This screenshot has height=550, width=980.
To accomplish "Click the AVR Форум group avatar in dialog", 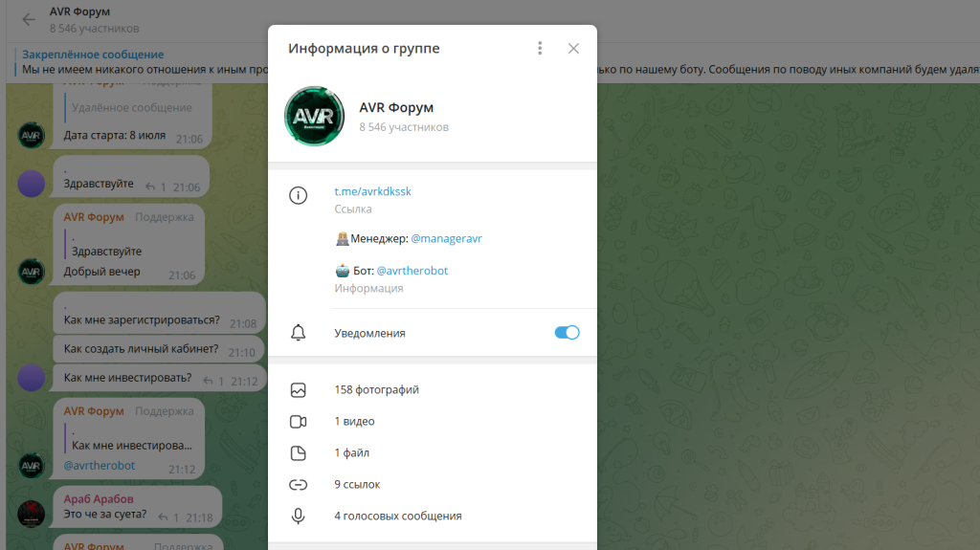I will (x=314, y=117).
